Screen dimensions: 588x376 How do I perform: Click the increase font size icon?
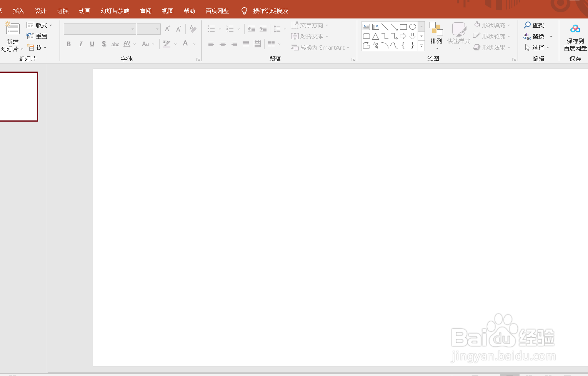(167, 29)
